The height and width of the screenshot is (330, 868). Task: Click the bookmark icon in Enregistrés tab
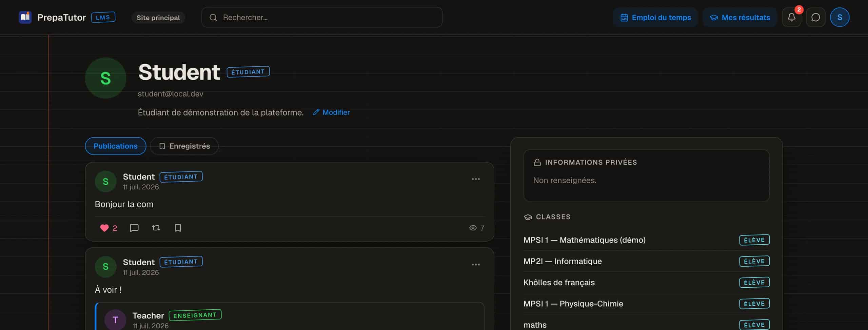[x=162, y=146]
